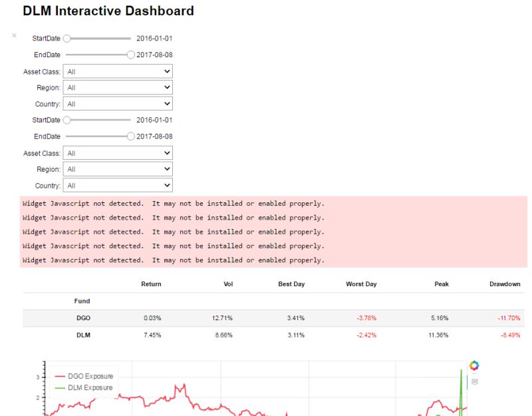The height and width of the screenshot is (416, 532).
Task: Click the first StartDate slider handle
Action: (x=67, y=38)
